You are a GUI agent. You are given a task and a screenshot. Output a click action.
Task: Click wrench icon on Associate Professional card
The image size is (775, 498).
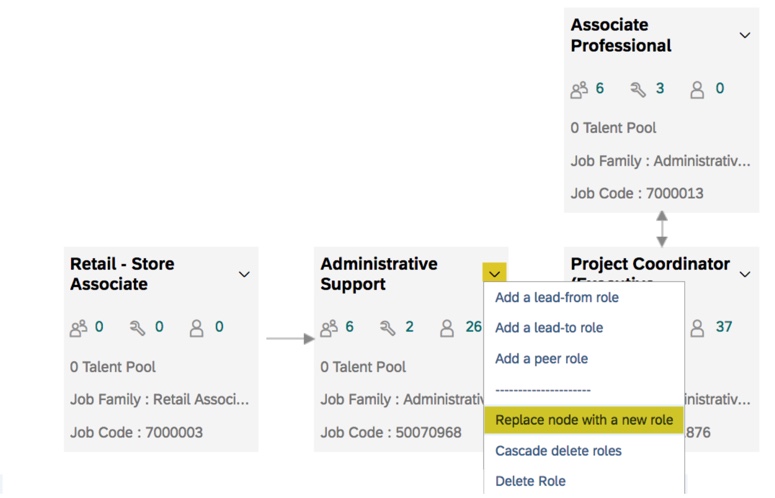(x=638, y=89)
